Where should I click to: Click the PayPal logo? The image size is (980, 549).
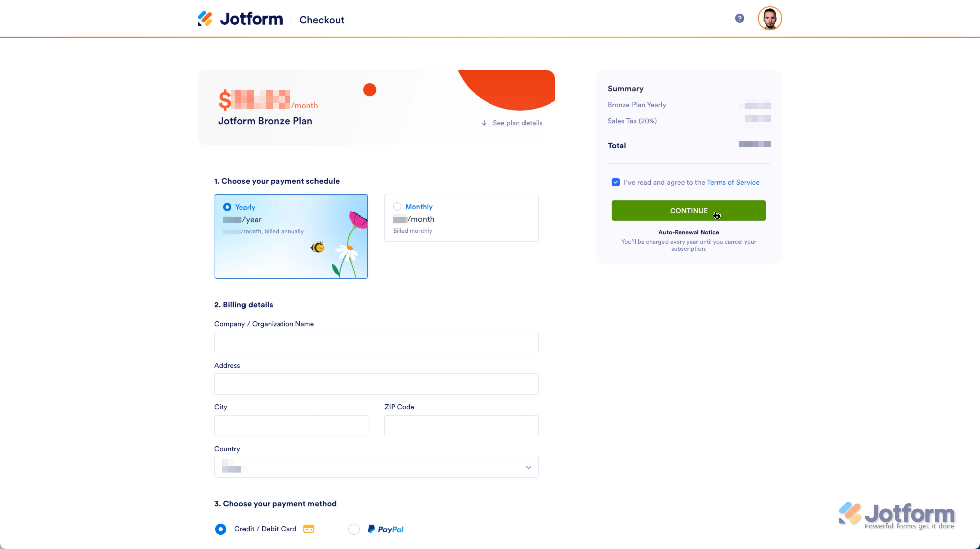pos(386,529)
